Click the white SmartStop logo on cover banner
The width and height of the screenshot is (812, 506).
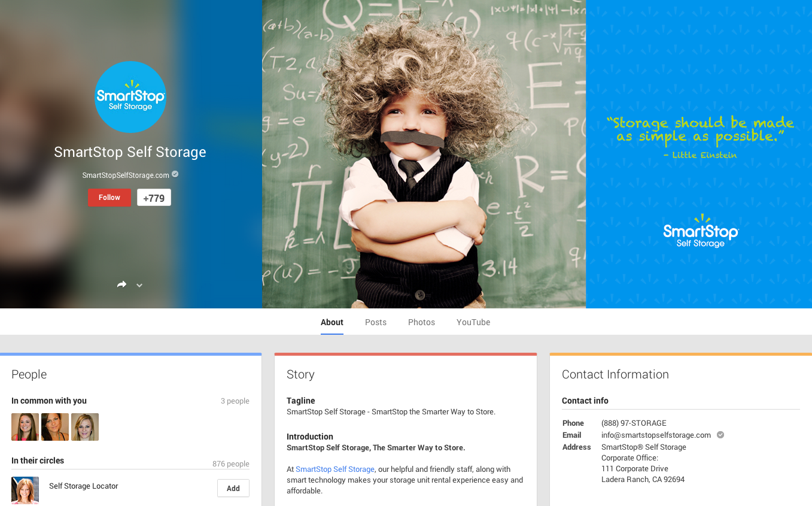[700, 232]
